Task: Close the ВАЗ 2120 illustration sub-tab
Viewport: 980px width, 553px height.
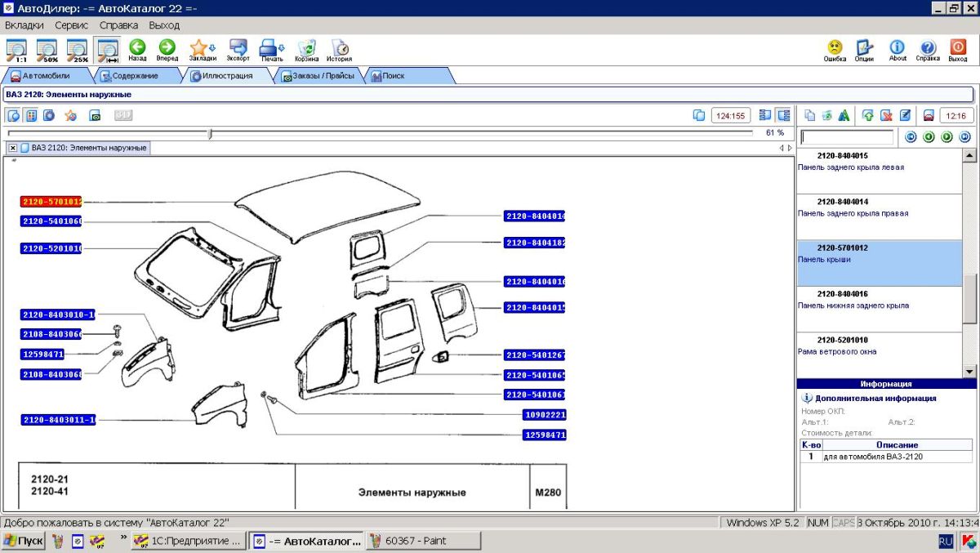Action: coord(13,148)
